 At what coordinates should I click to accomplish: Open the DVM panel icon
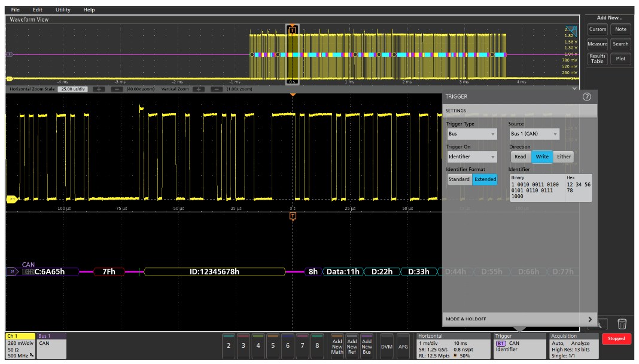click(386, 347)
